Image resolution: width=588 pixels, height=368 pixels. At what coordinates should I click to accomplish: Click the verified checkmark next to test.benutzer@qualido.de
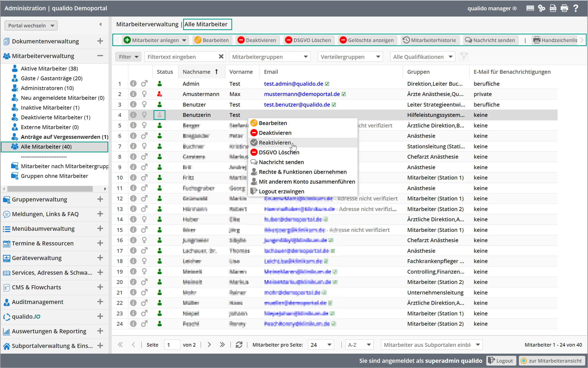click(x=334, y=105)
